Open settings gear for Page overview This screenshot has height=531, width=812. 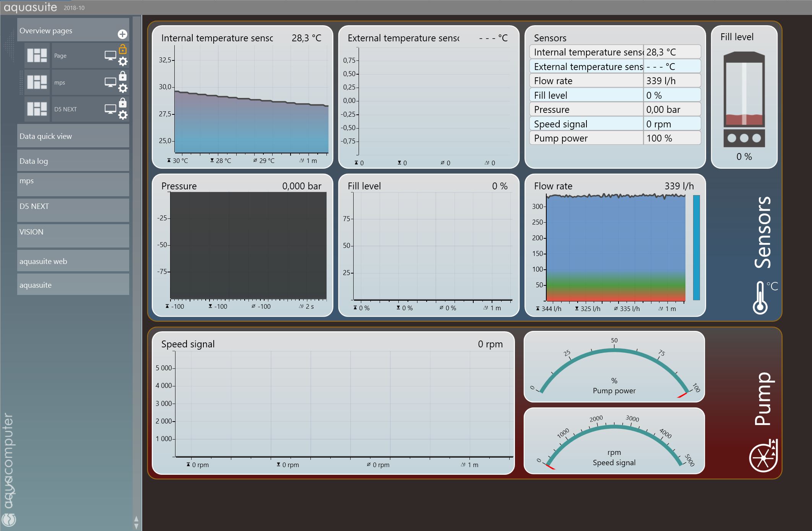tap(123, 62)
